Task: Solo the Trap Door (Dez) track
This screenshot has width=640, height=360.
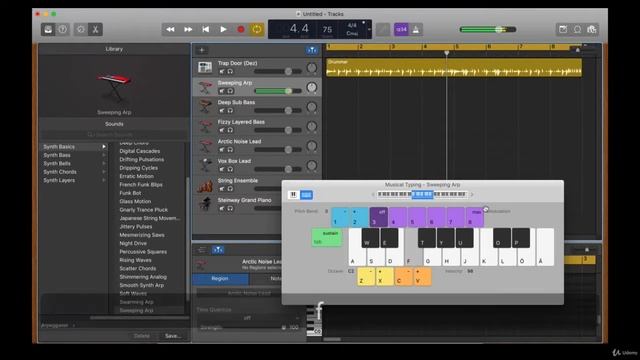Action: point(230,71)
